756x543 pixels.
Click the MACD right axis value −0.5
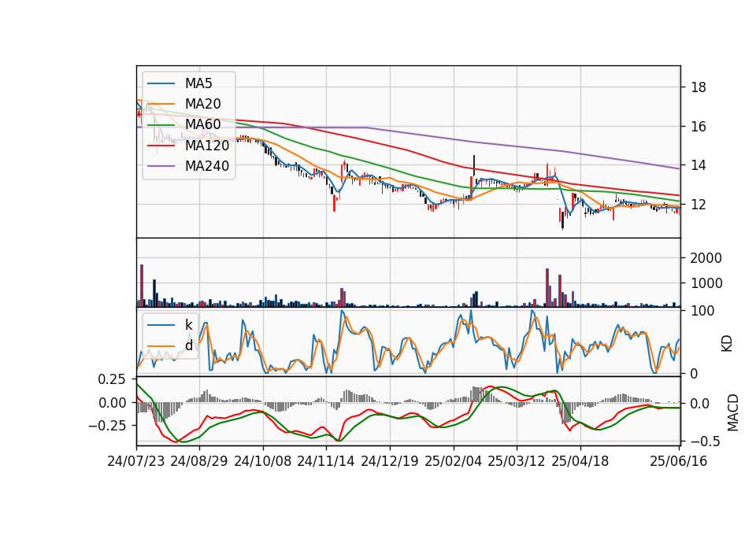[706, 441]
